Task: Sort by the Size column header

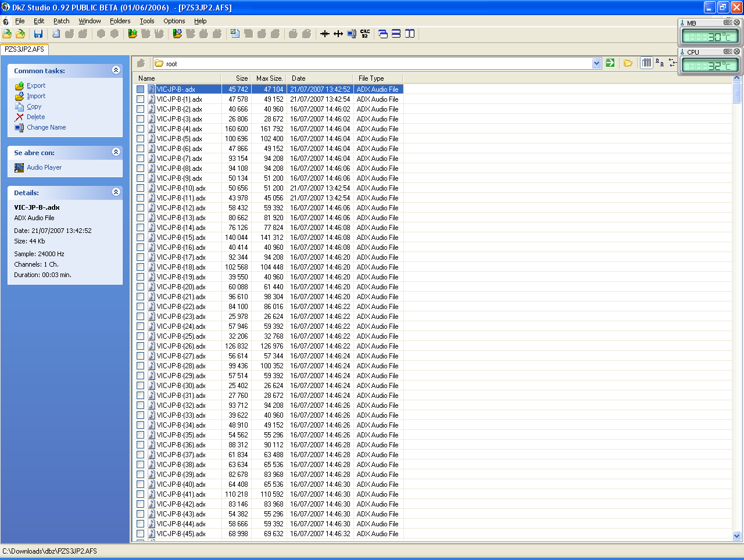Action: click(236, 78)
